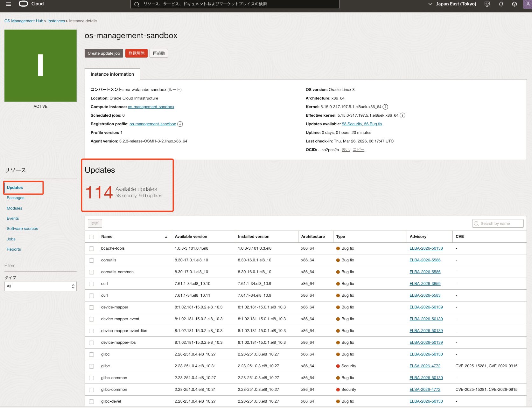Open the user profile avatar
This screenshot has width=532, height=408.
pyautogui.click(x=527, y=4)
